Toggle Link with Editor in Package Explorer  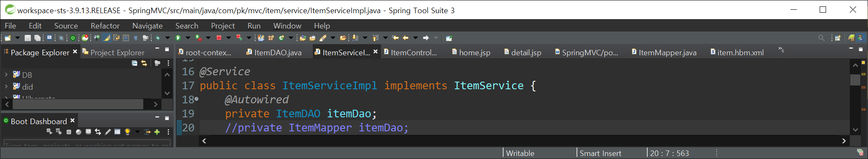click(144, 63)
